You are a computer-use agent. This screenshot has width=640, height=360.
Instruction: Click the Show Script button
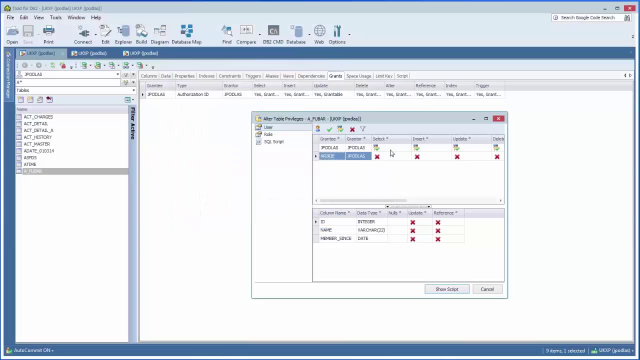[x=447, y=289]
